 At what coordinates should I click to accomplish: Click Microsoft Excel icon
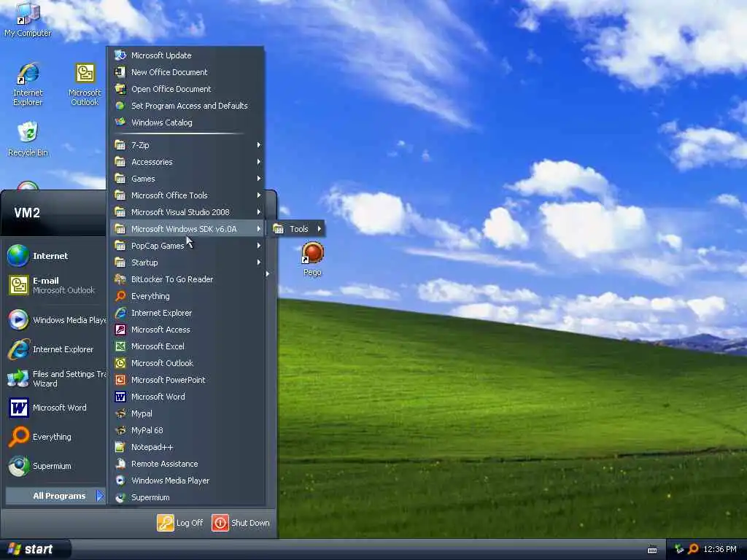point(120,346)
